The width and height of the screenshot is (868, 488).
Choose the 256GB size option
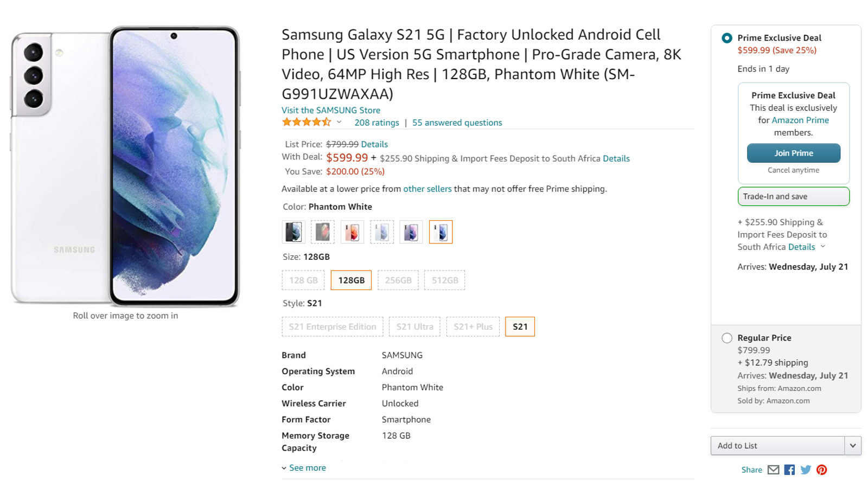click(398, 280)
